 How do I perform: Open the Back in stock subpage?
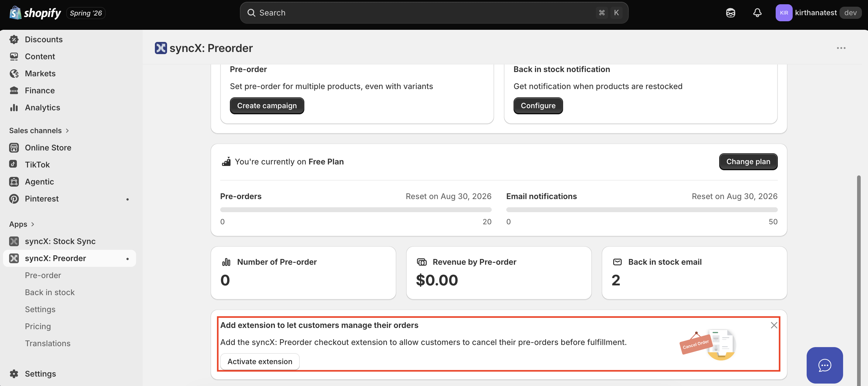coord(50,292)
